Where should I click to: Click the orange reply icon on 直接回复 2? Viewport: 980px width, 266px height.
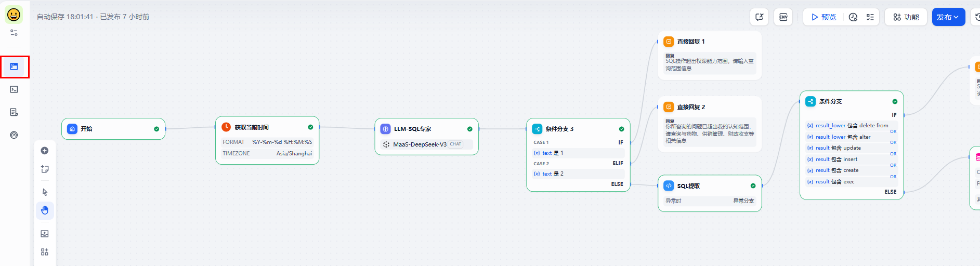[669, 107]
